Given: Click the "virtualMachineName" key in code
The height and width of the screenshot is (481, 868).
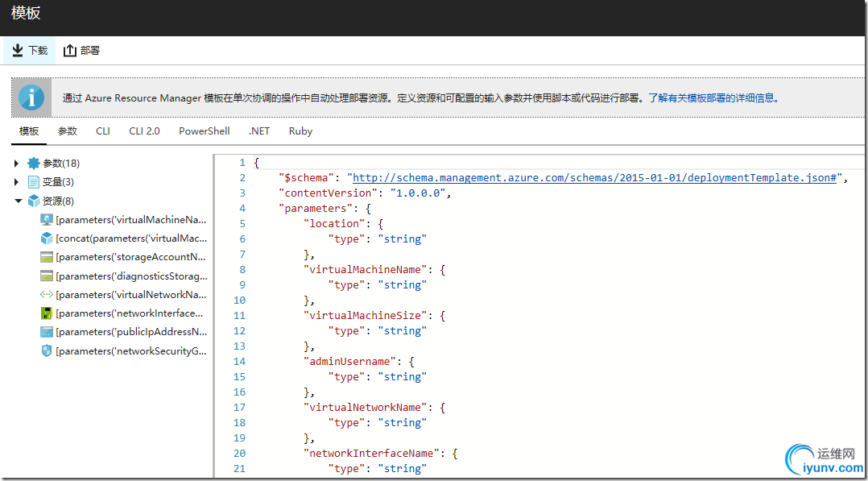Looking at the screenshot, I should [x=365, y=269].
